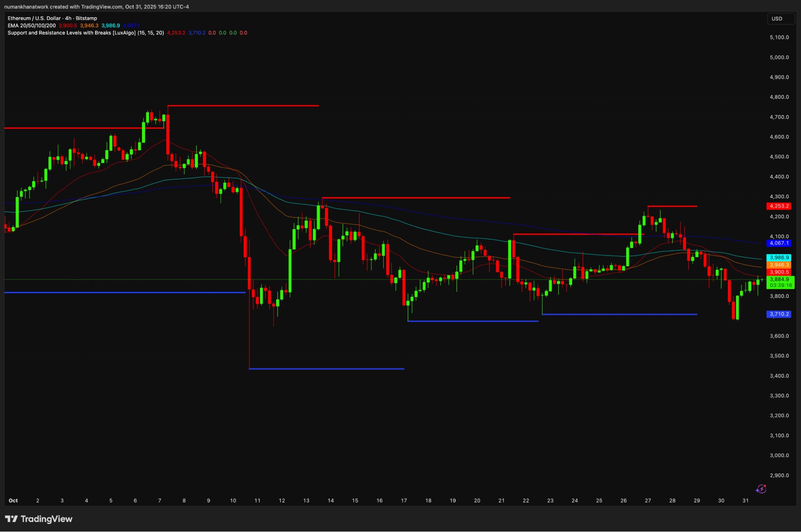
Task: Click the cyan 3,986.9 EMA 100 price label
Action: pyautogui.click(x=779, y=258)
